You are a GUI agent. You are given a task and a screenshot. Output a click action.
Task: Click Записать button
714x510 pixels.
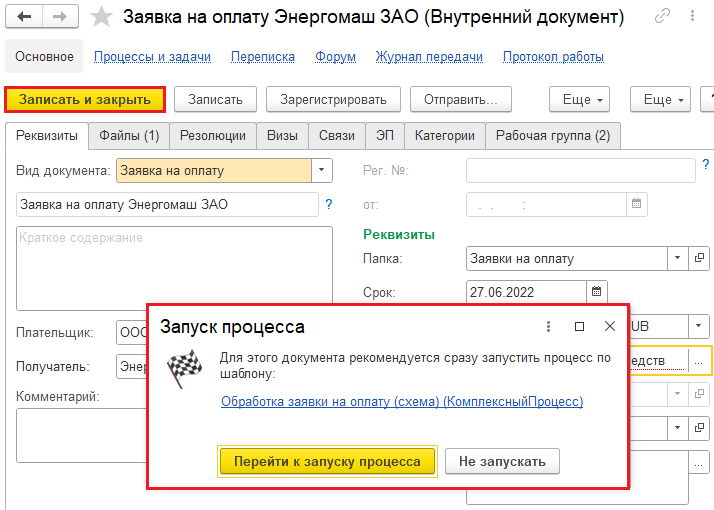(x=215, y=99)
